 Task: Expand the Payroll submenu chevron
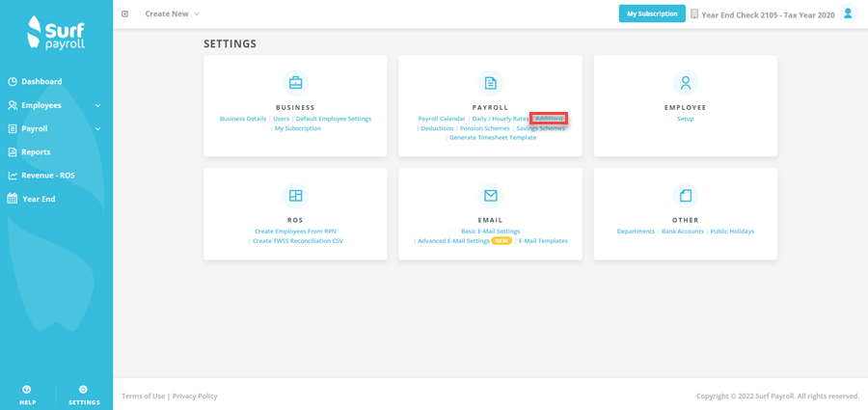tap(98, 128)
